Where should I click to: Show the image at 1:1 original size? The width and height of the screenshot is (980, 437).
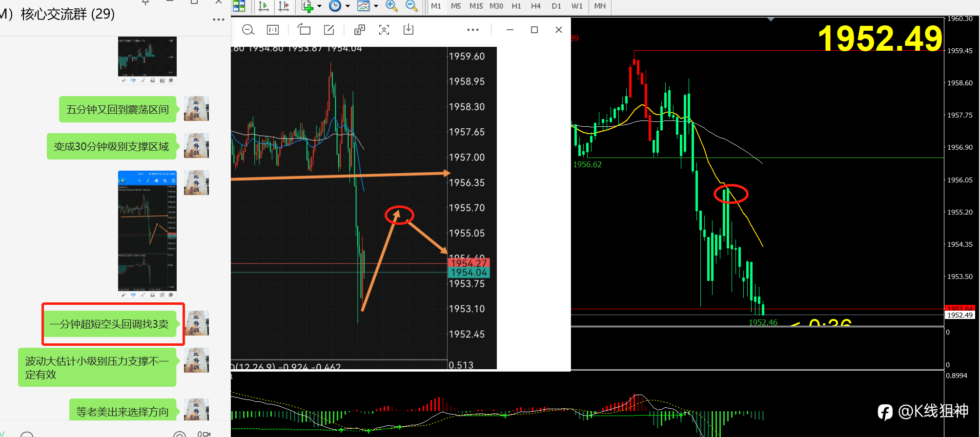[273, 30]
